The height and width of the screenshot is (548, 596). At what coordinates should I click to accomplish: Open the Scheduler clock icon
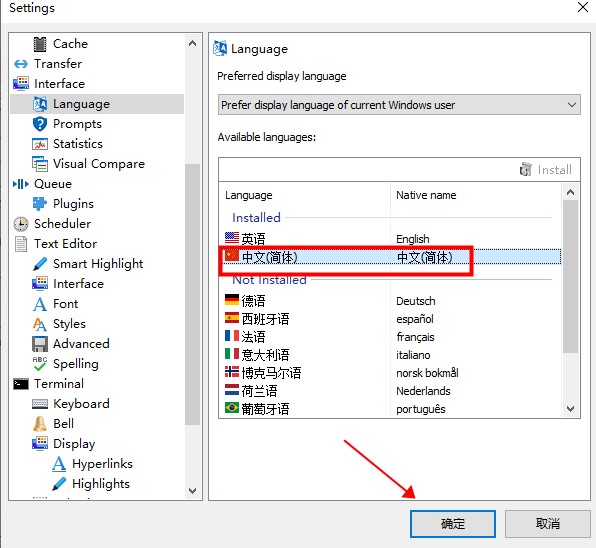[x=21, y=224]
